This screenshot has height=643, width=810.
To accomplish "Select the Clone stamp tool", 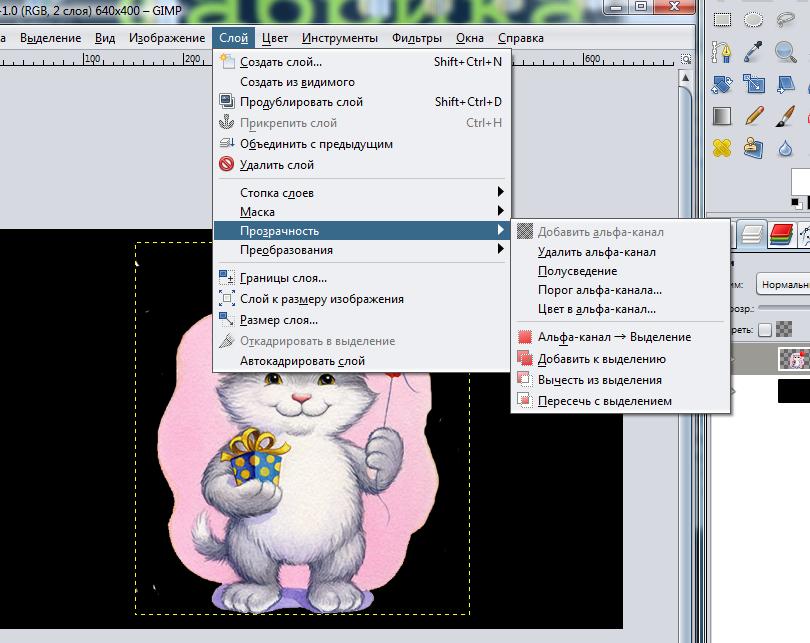I will click(x=753, y=148).
